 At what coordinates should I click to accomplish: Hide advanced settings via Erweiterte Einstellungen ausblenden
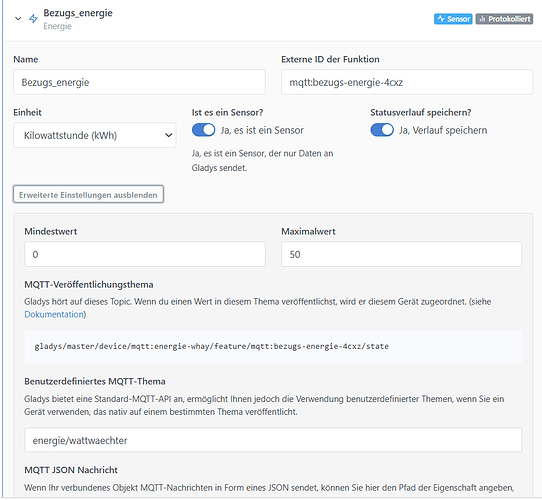(88, 195)
